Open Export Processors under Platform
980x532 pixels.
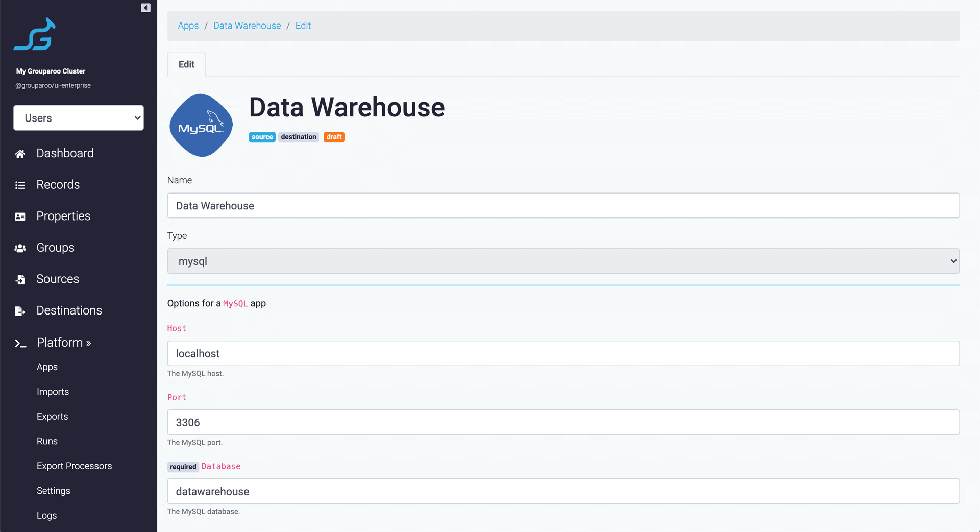pos(74,466)
